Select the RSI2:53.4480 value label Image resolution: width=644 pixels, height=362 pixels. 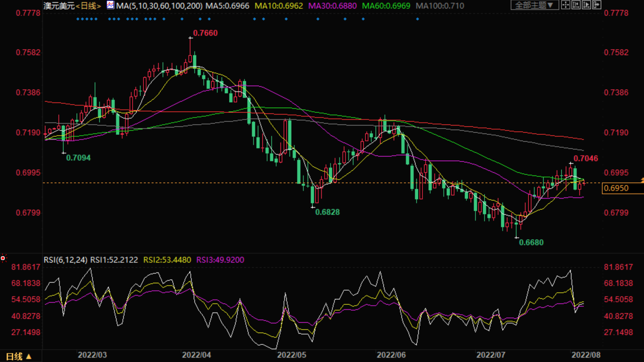167,260
